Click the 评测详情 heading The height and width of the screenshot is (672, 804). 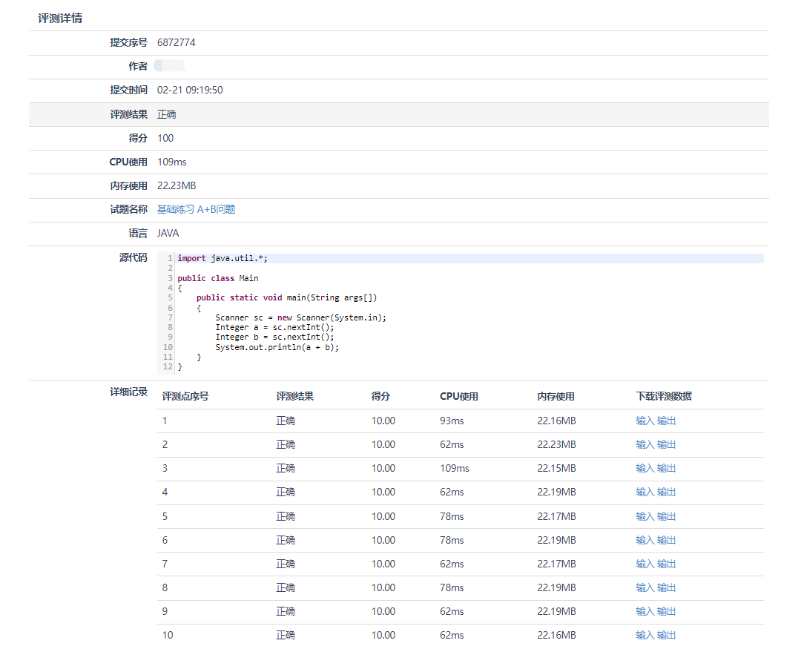pyautogui.click(x=60, y=19)
